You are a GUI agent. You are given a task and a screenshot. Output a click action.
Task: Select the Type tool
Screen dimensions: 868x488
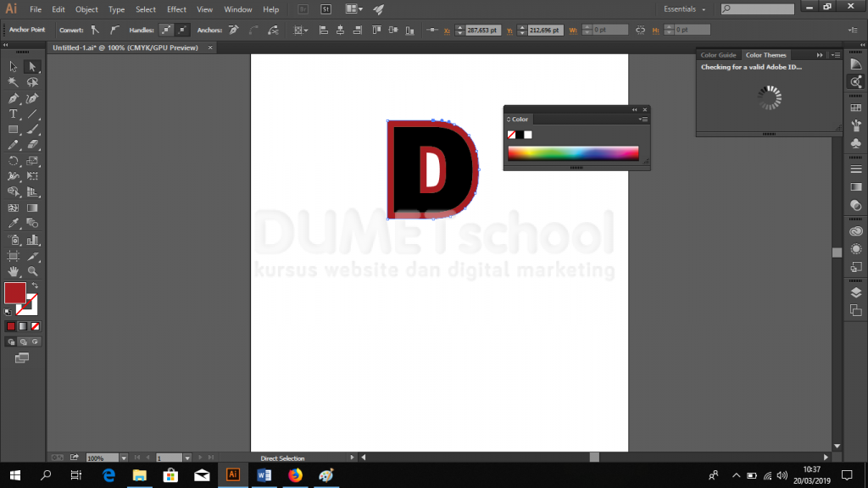(x=14, y=114)
